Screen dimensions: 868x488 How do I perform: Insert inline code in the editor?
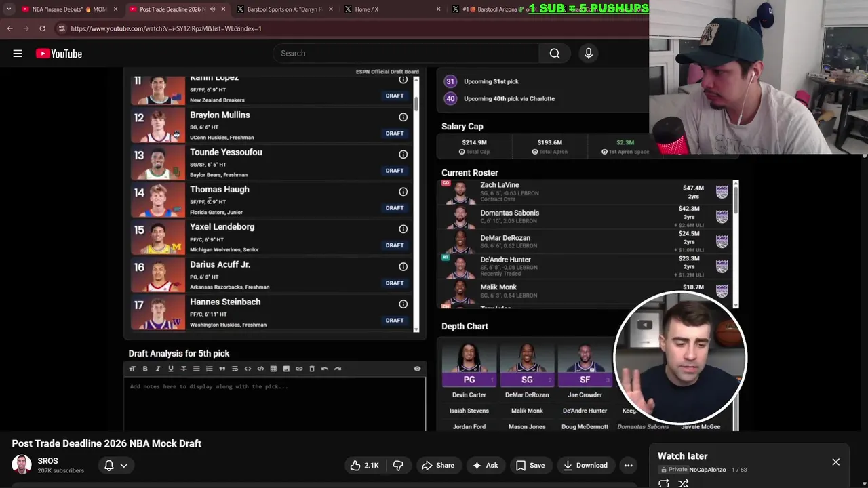click(248, 369)
